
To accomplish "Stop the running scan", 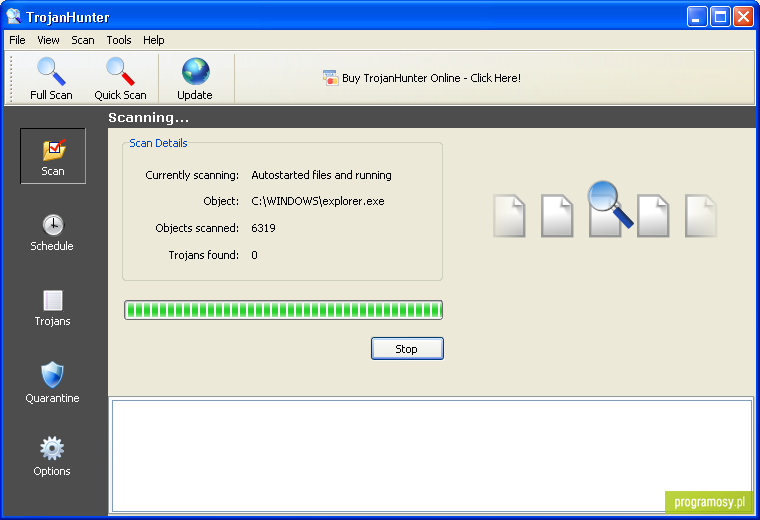I will click(x=407, y=349).
